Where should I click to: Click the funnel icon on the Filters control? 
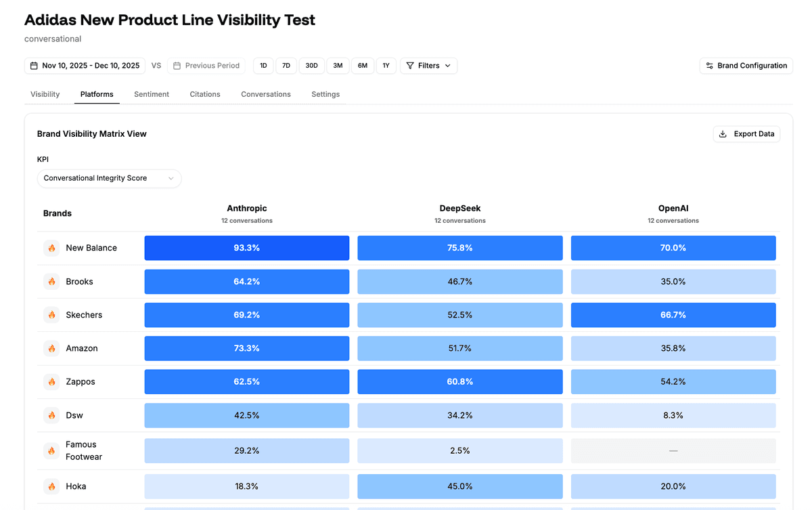click(x=410, y=65)
